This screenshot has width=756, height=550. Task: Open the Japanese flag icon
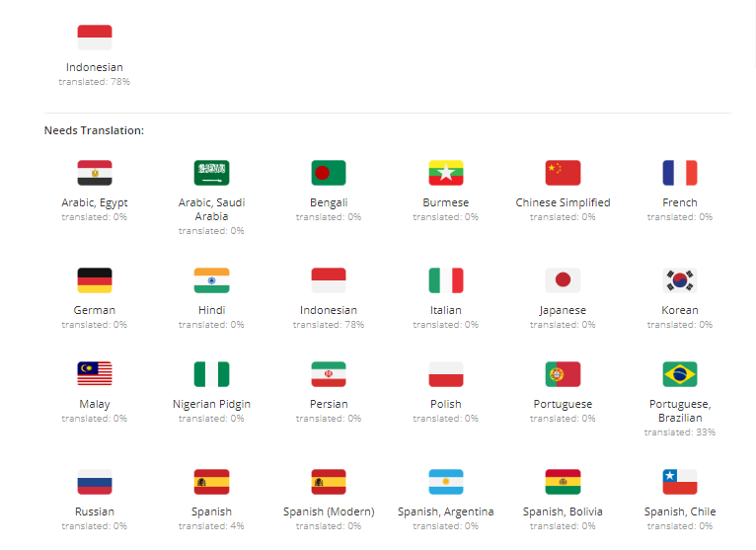[564, 280]
